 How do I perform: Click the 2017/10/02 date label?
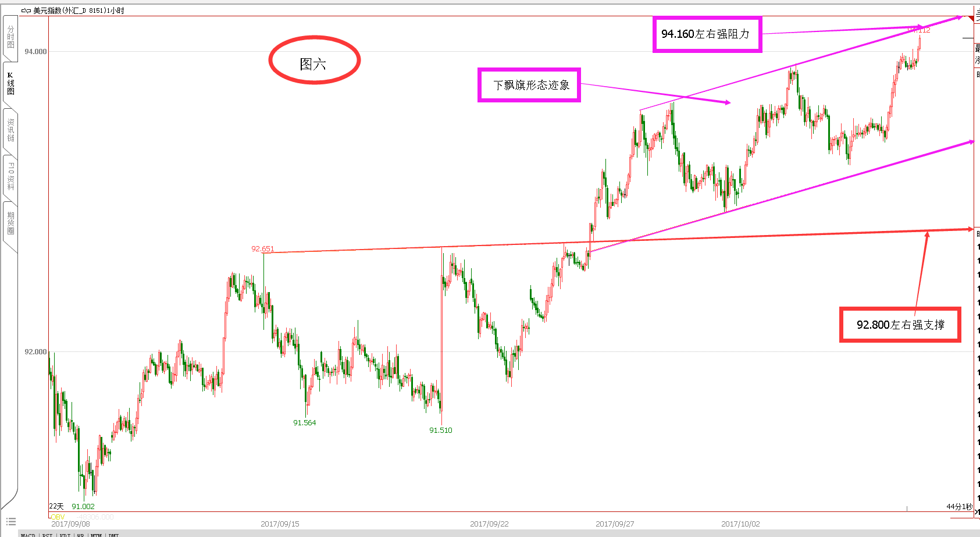(x=740, y=524)
